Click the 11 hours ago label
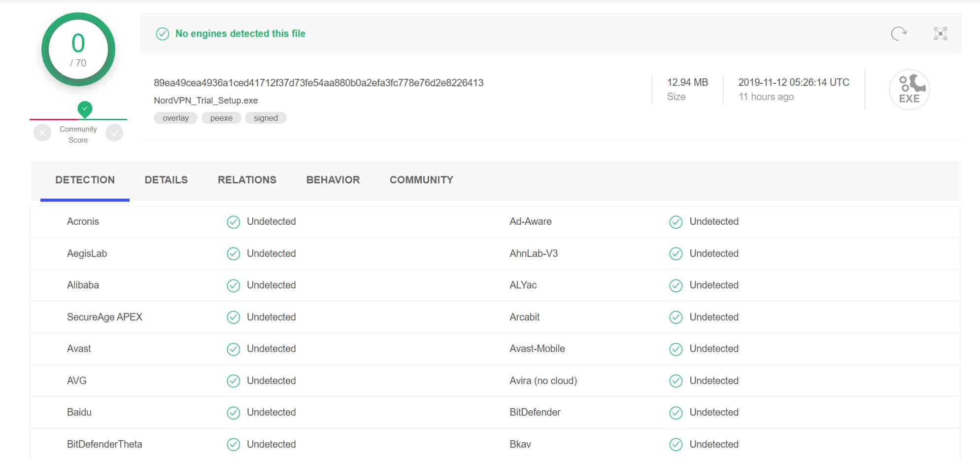The height and width of the screenshot is (459, 980). coord(766,97)
